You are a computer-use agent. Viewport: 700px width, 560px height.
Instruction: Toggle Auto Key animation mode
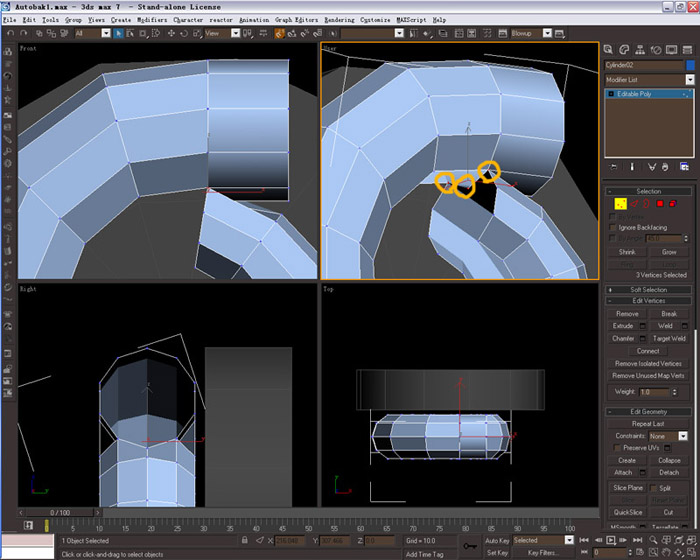pos(497,540)
